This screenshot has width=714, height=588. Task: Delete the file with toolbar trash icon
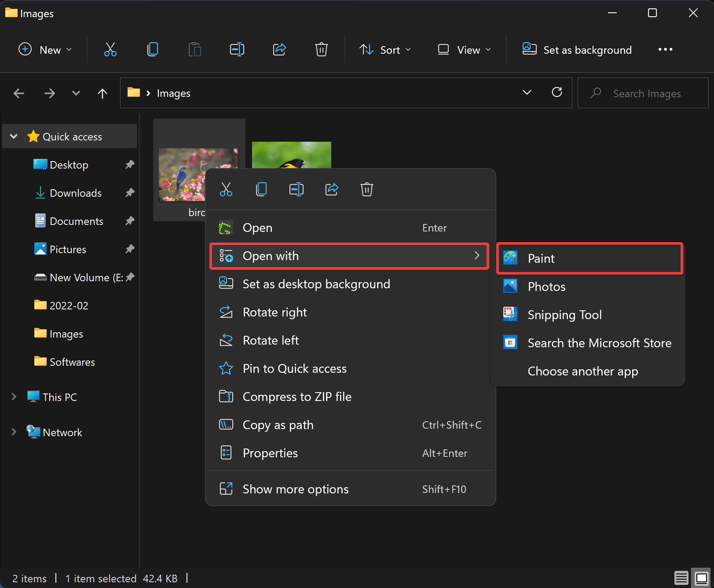point(322,49)
